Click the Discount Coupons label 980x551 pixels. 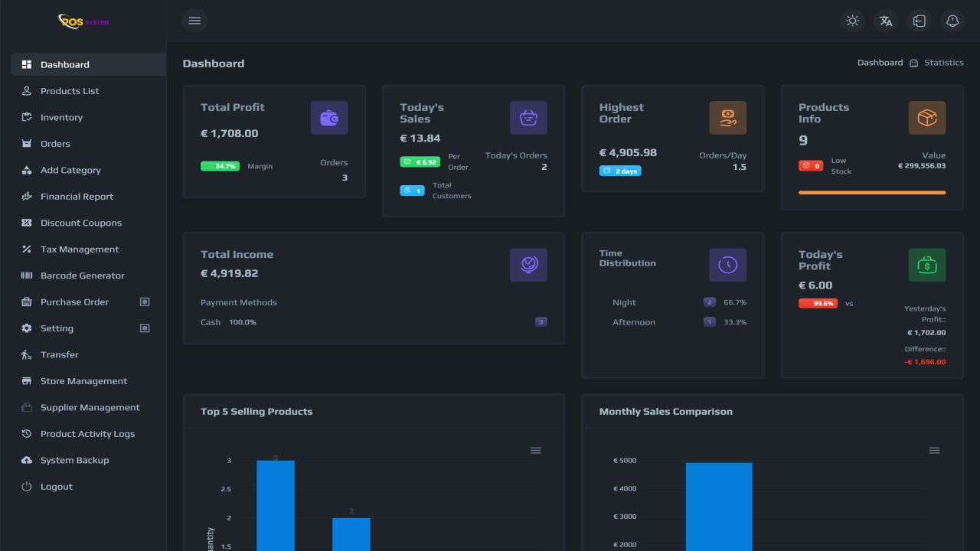click(x=81, y=223)
